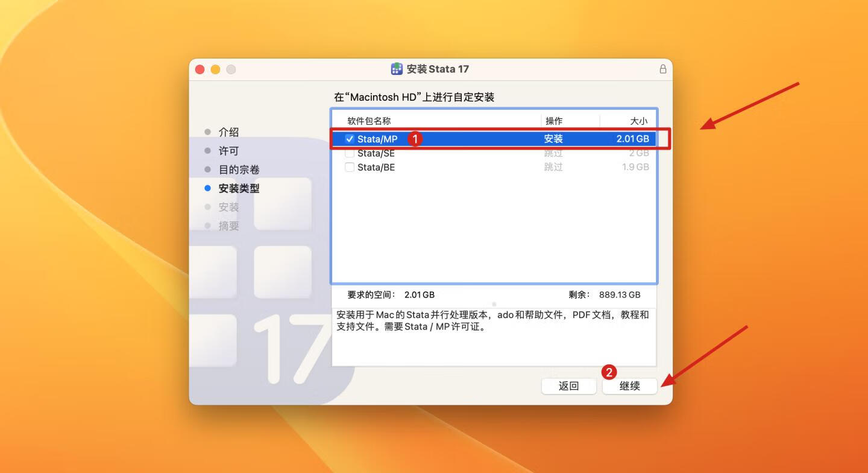Select the Stata/SE row name

tap(376, 153)
